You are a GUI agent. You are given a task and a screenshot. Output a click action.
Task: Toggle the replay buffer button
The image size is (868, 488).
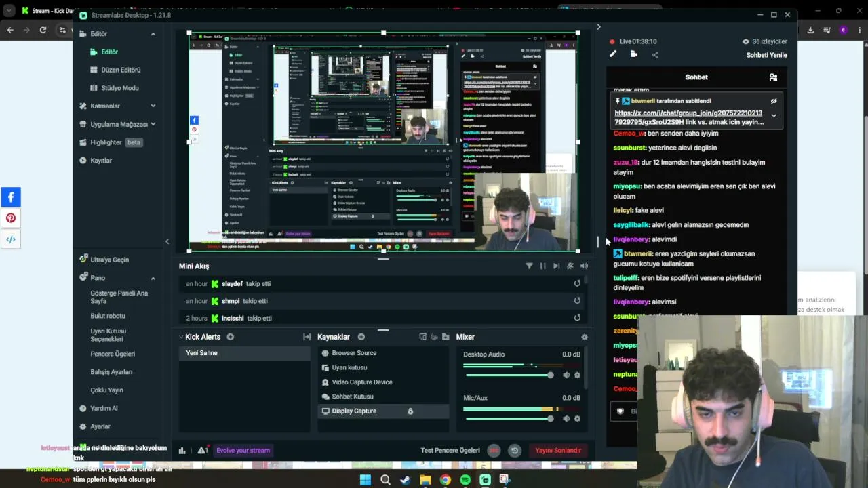click(514, 451)
